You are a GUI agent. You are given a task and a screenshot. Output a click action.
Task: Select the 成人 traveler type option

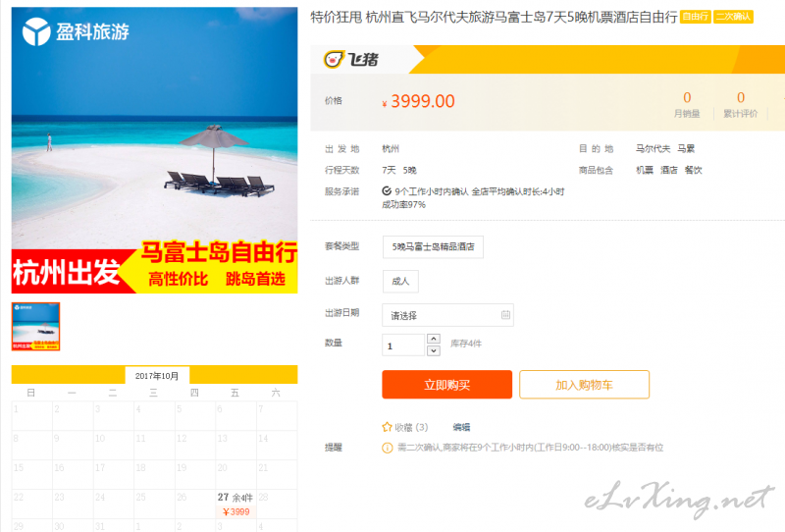click(400, 281)
